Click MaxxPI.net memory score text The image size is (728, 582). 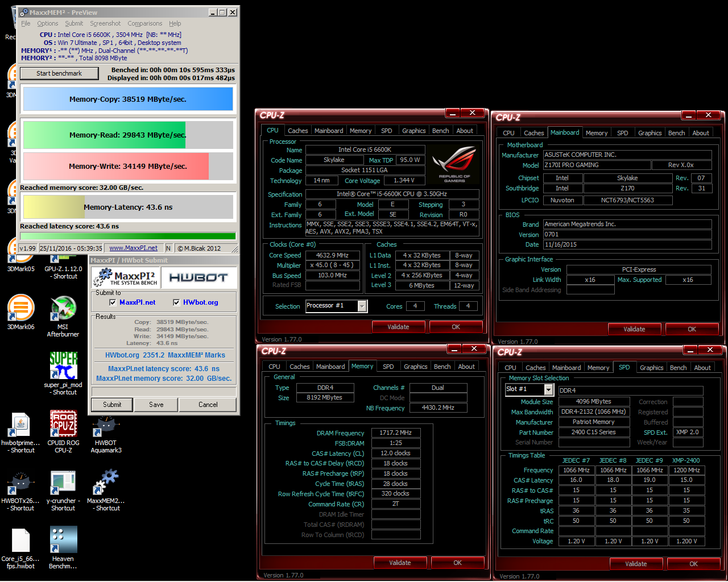(164, 379)
